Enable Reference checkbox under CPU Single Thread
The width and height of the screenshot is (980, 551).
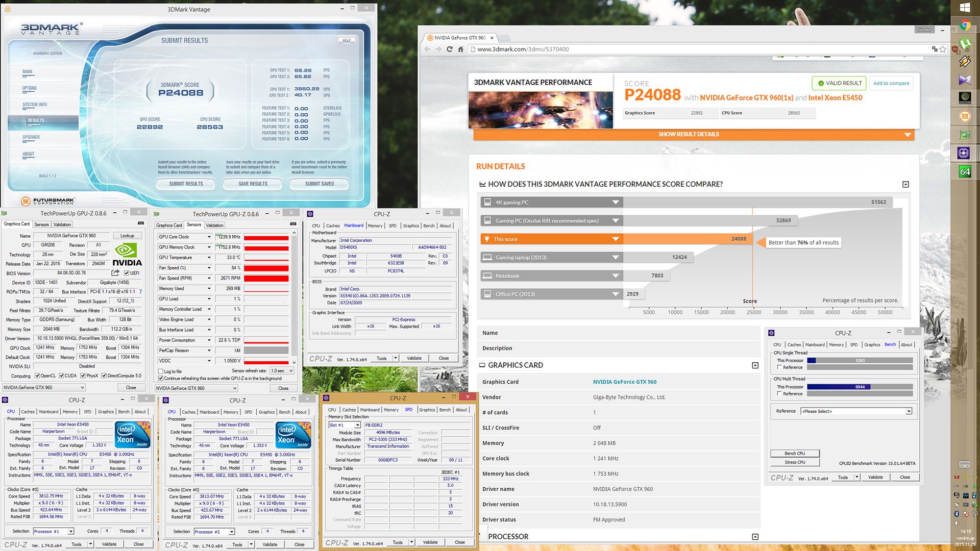779,367
